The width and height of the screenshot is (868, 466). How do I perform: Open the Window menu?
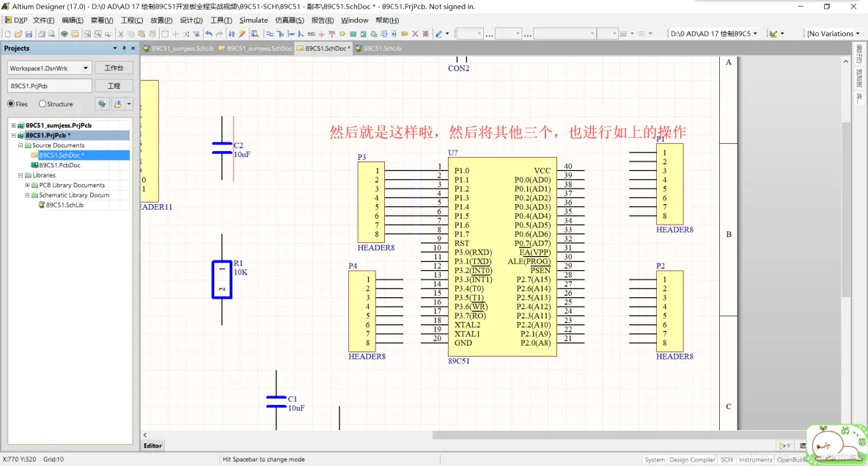354,20
